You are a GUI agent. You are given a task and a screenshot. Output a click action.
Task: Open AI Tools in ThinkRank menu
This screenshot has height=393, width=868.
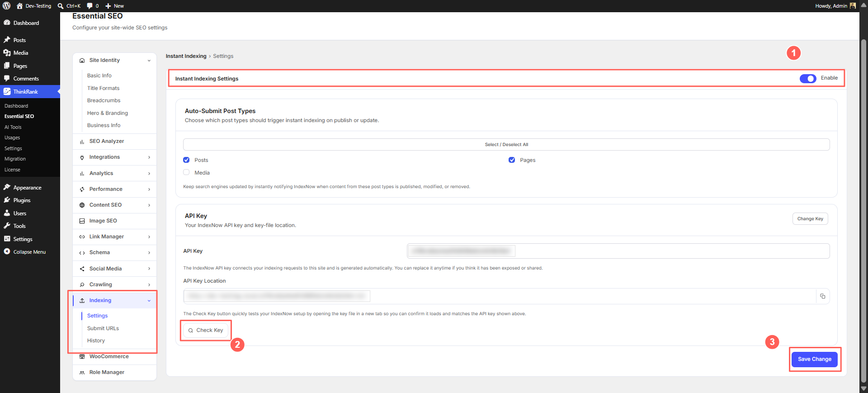pos(13,127)
